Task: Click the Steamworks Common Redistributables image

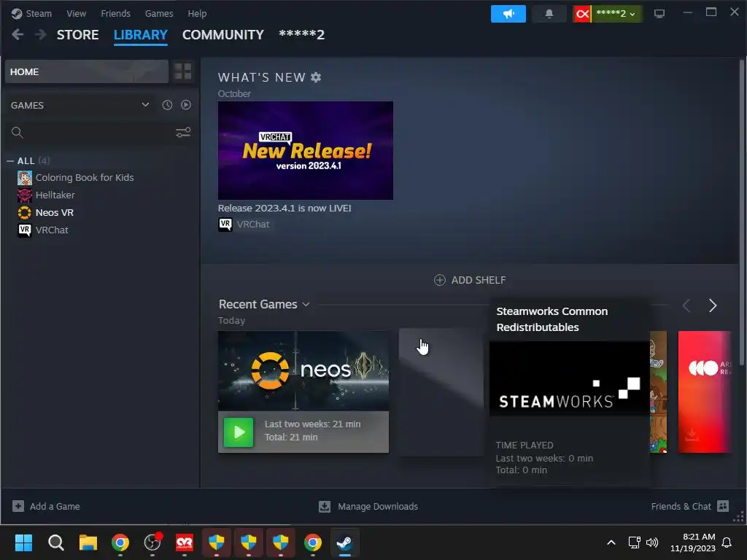Action: point(569,378)
